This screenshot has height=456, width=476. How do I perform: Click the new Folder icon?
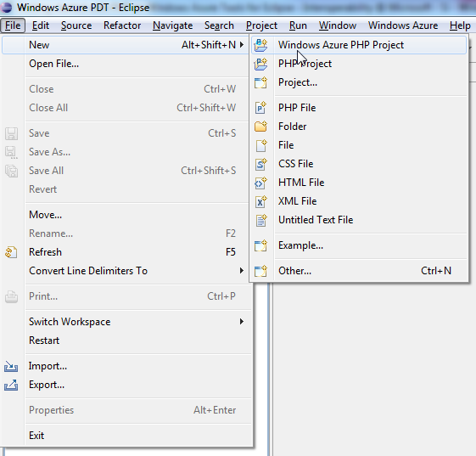click(x=260, y=127)
